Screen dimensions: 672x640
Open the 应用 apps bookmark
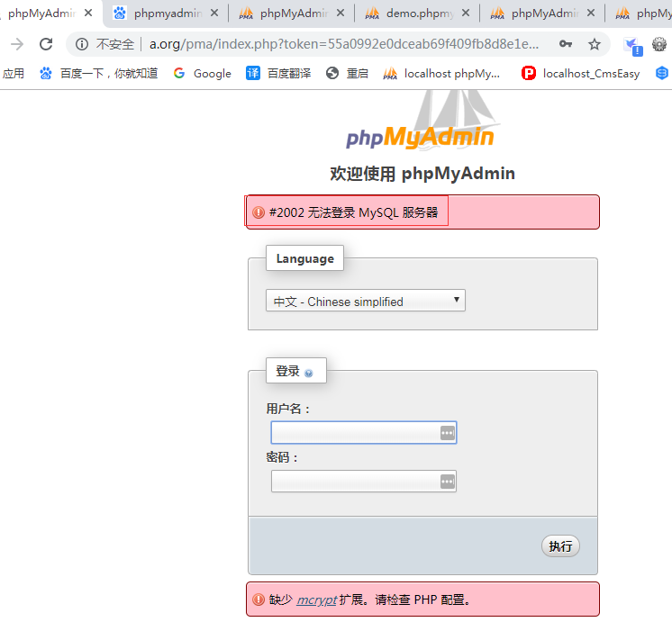point(13,74)
